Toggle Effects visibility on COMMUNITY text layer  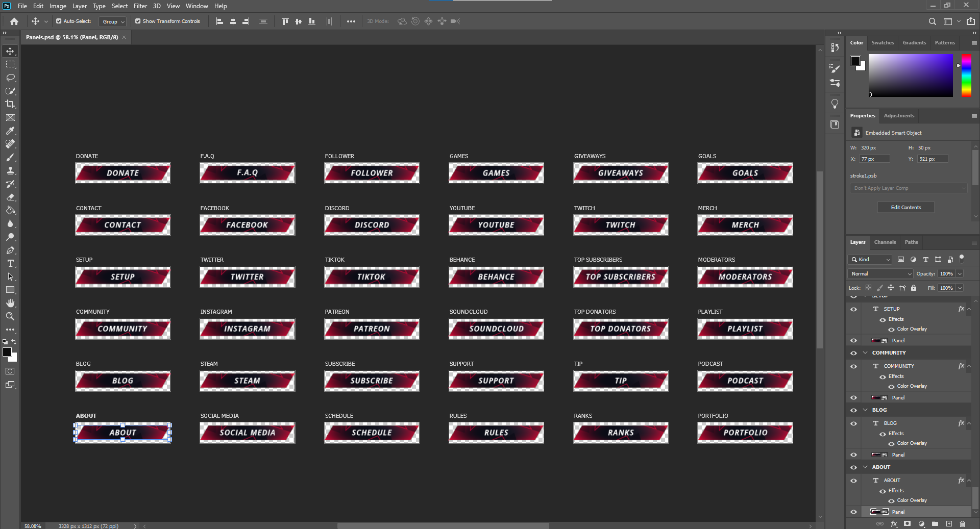pos(883,376)
